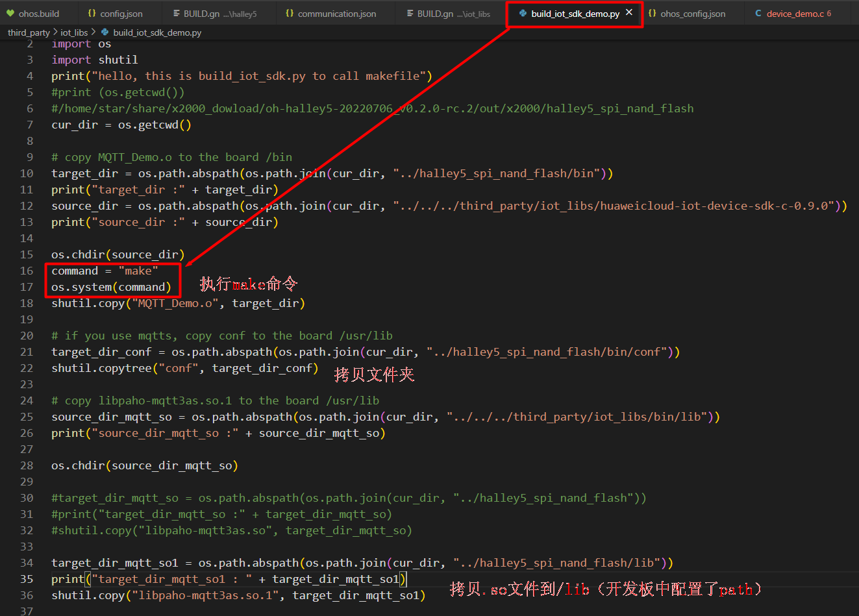Click the "target_dir_mqtt_so1 = os.path.abspath" line
The image size is (859, 616).
pyautogui.click(x=362, y=563)
